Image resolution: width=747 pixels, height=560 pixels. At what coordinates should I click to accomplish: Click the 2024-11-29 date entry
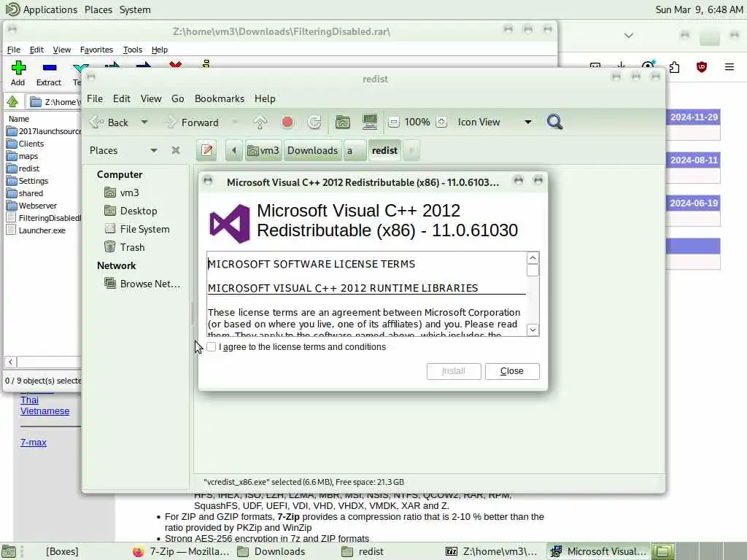click(694, 117)
